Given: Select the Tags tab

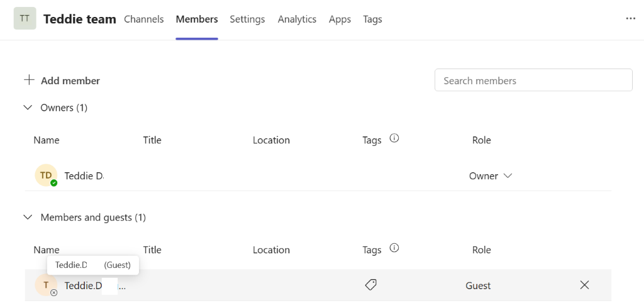Looking at the screenshot, I should (x=372, y=19).
